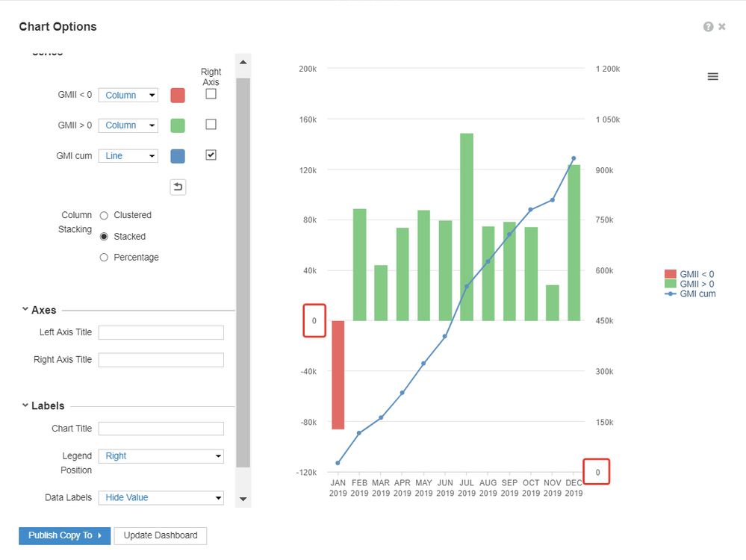Click the 'Right Axis' column header
This screenshot has height=560, width=746.
pos(211,77)
